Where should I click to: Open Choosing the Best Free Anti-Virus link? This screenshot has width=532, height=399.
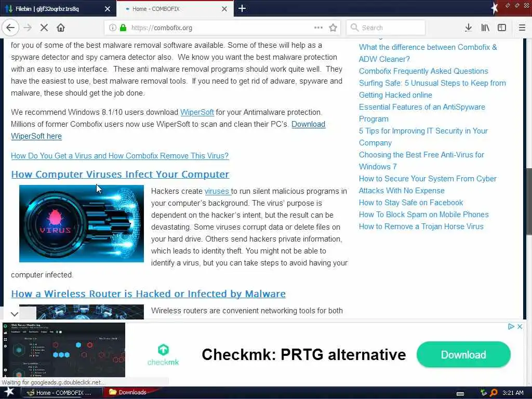[421, 161]
